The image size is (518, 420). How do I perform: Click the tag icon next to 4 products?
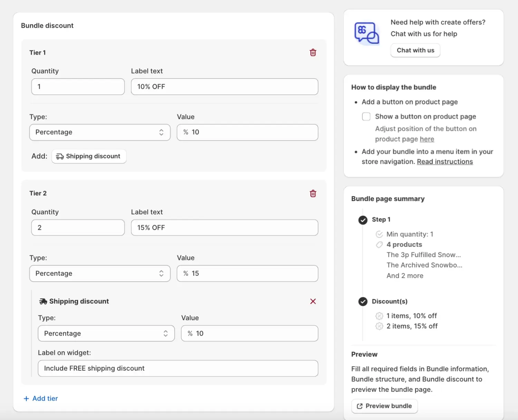tap(379, 245)
